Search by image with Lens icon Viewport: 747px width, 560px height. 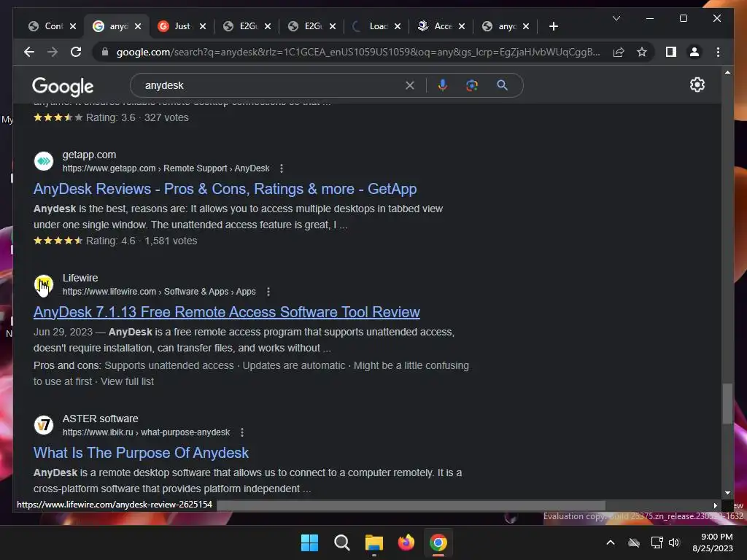coord(472,85)
